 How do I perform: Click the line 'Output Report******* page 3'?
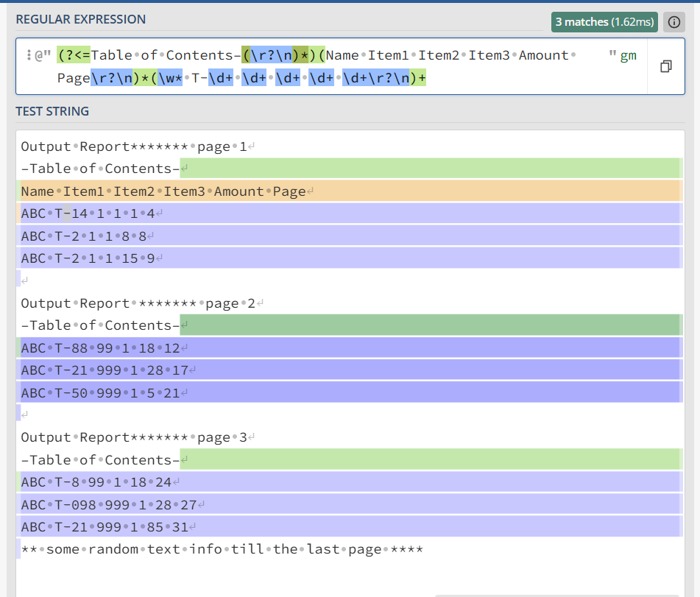pyautogui.click(x=134, y=437)
